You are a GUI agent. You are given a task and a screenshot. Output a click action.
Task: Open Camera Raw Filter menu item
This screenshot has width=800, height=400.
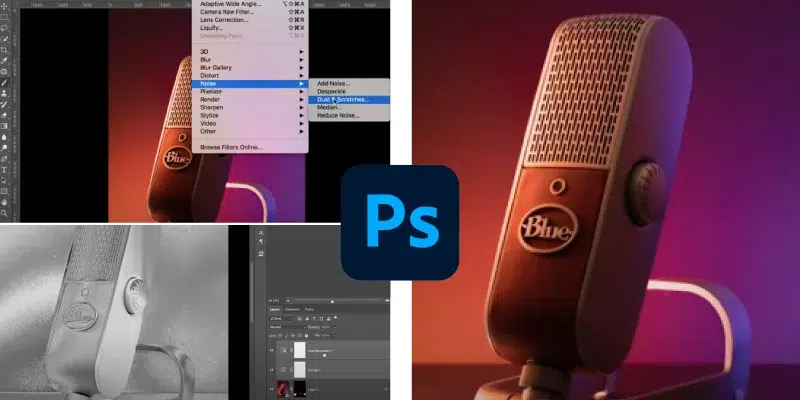coord(250,12)
